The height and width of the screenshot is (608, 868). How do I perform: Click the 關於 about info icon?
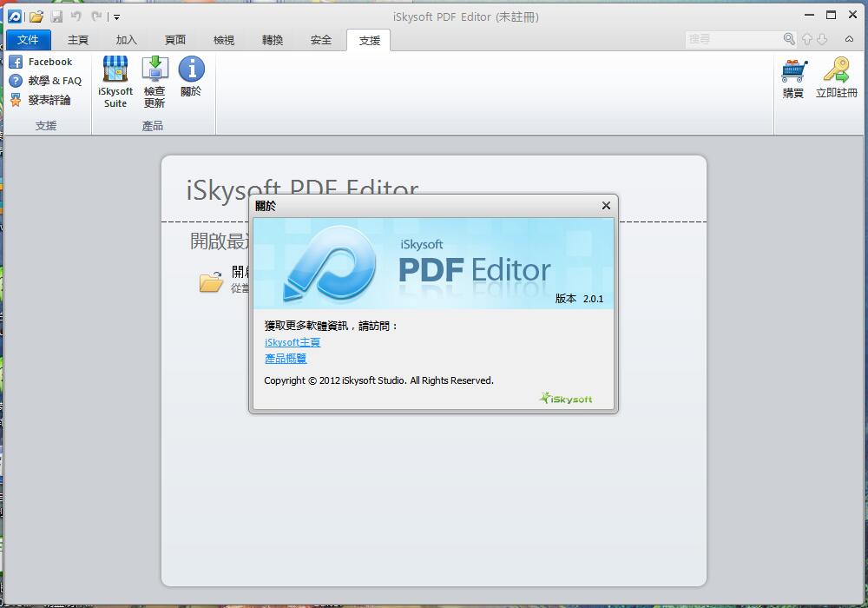(x=191, y=70)
